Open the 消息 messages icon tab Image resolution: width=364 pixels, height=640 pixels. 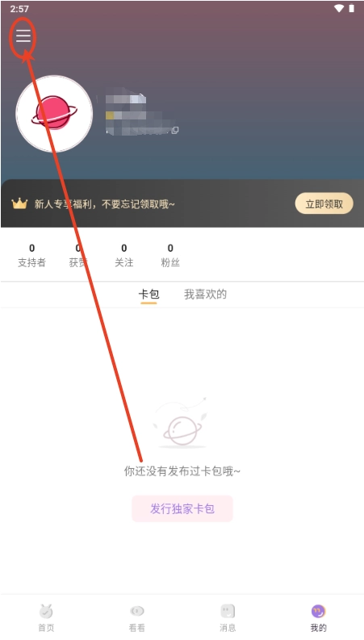coord(228,611)
